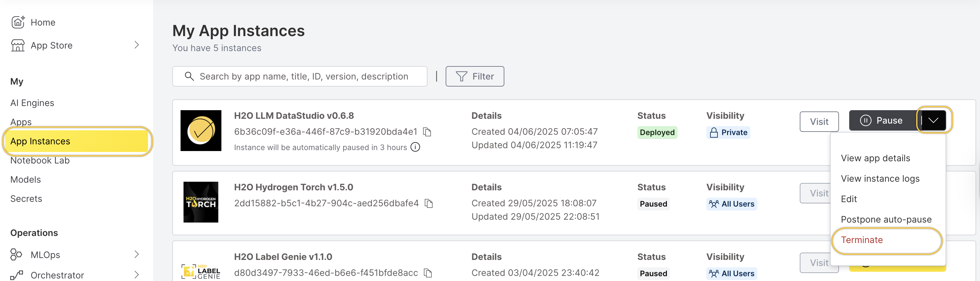Viewport: 980px width, 281px height.
Task: Visit the LLM DataStudio instance
Action: point(819,121)
